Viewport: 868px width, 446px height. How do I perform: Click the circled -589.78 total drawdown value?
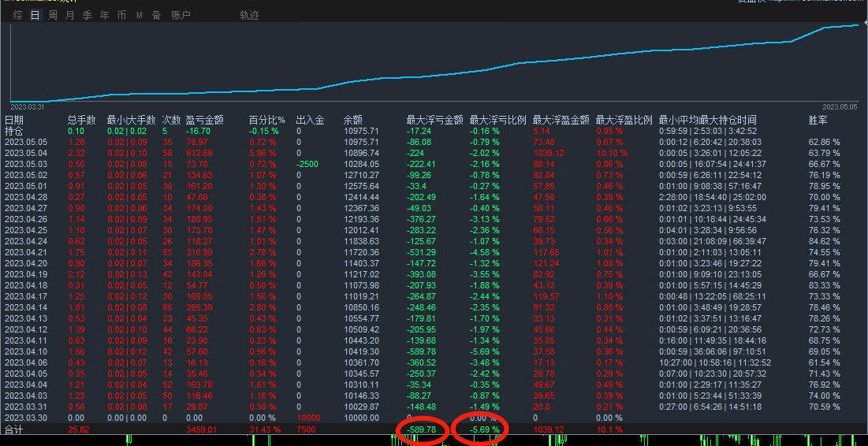click(x=421, y=429)
